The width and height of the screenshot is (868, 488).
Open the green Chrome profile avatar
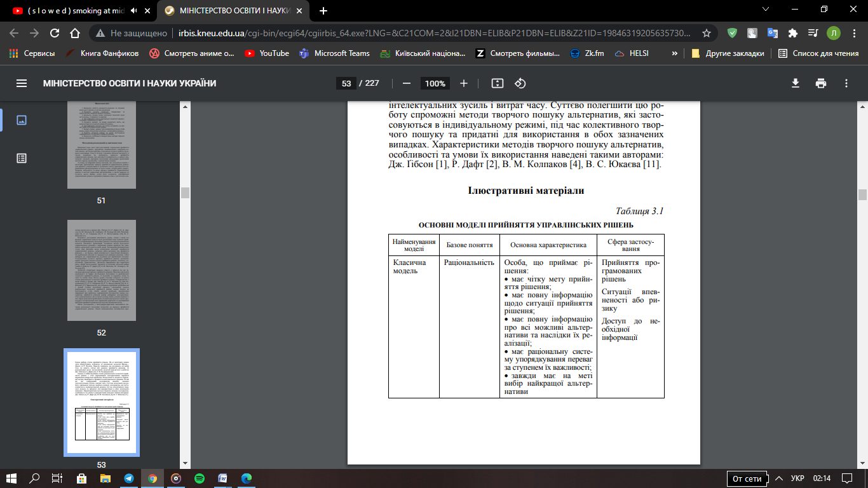[x=833, y=33]
